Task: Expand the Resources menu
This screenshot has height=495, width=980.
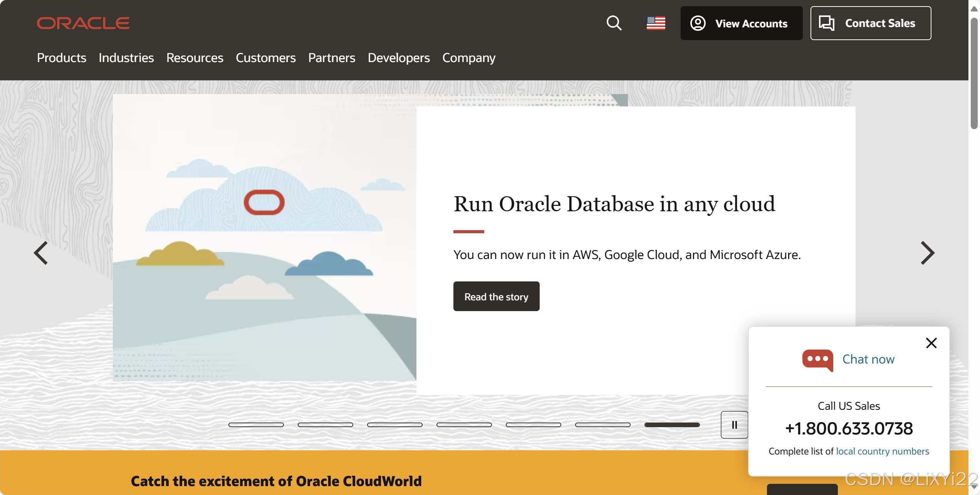Action: click(x=195, y=58)
